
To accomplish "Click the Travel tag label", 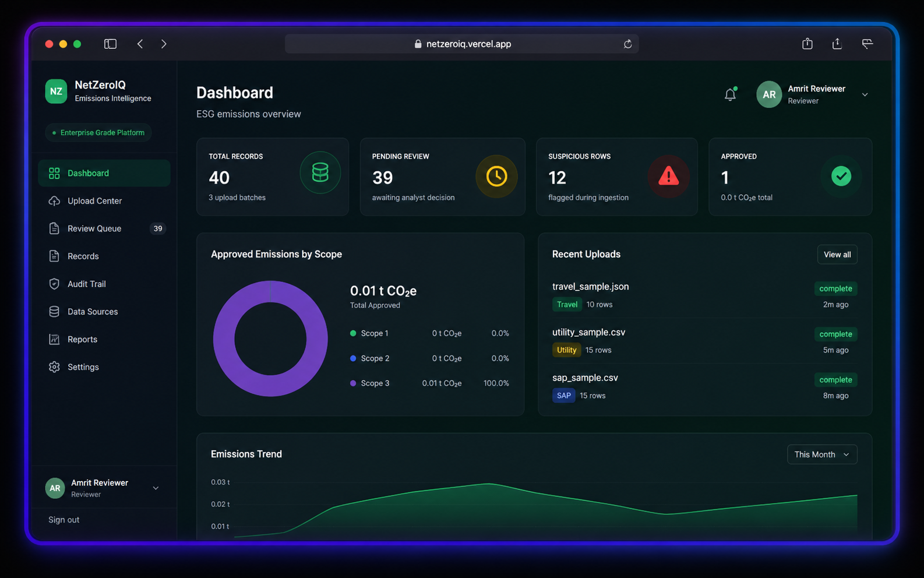I will point(567,304).
